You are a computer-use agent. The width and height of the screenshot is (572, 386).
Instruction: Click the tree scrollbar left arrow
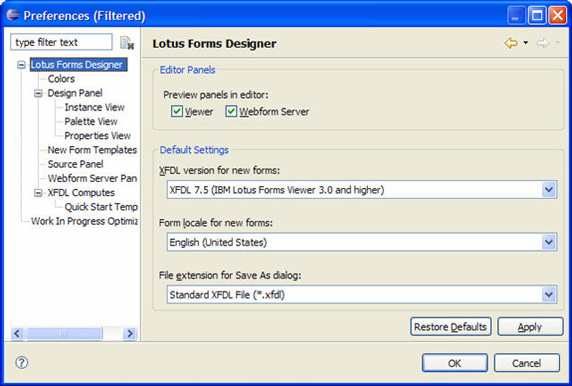[x=17, y=333]
